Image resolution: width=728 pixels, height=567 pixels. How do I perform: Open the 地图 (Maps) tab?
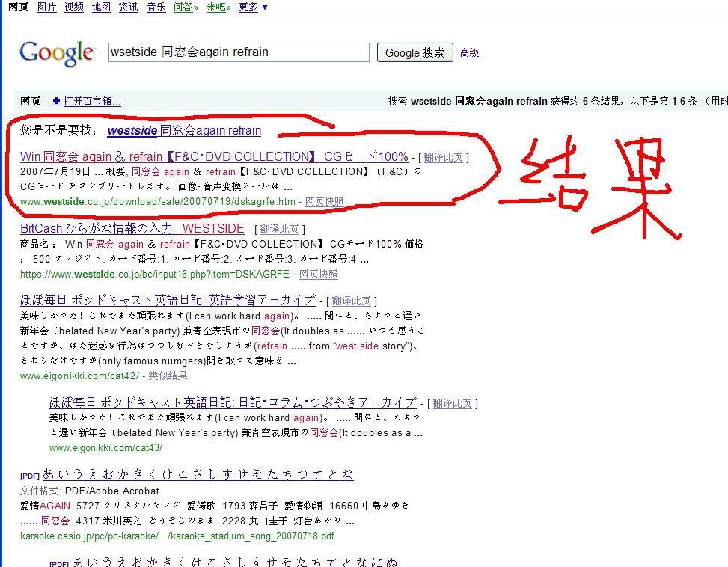101,7
